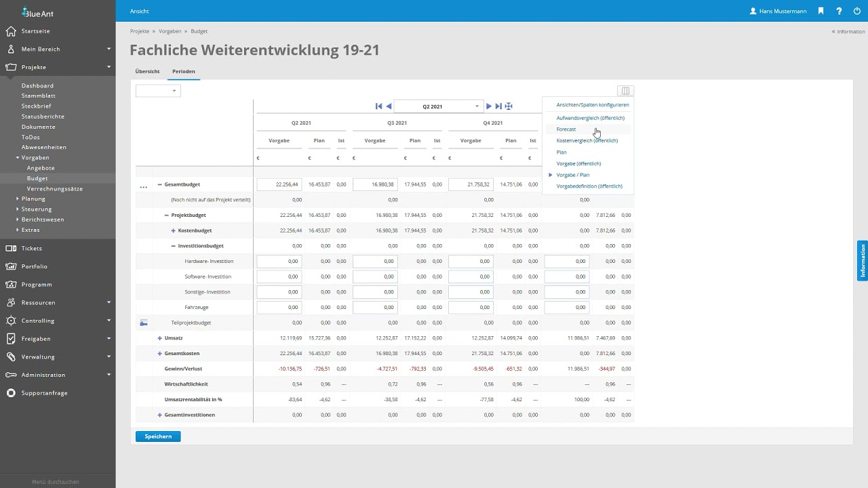Expand the Kostenbudget row
This screenshot has height=488, width=868.
click(174, 230)
